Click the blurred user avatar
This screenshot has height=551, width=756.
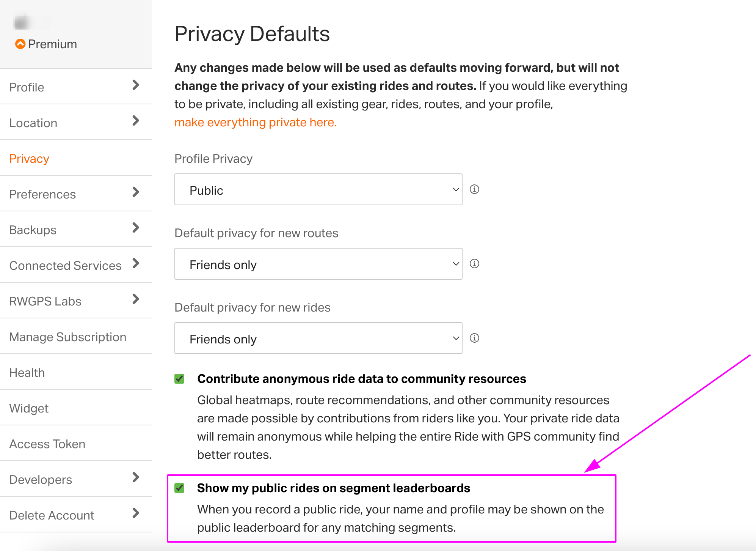coord(22,23)
